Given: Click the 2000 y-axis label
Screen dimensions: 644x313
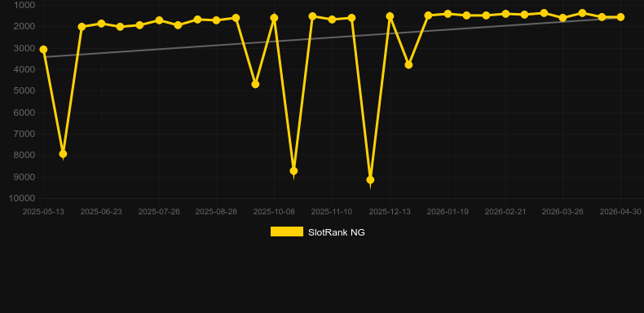Looking at the screenshot, I should click(x=24, y=27).
